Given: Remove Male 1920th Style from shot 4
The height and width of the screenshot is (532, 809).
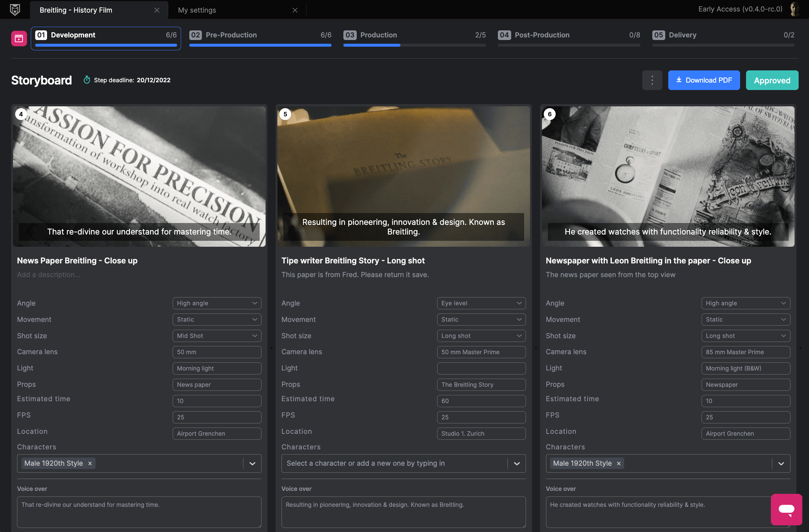Looking at the screenshot, I should click(90, 463).
